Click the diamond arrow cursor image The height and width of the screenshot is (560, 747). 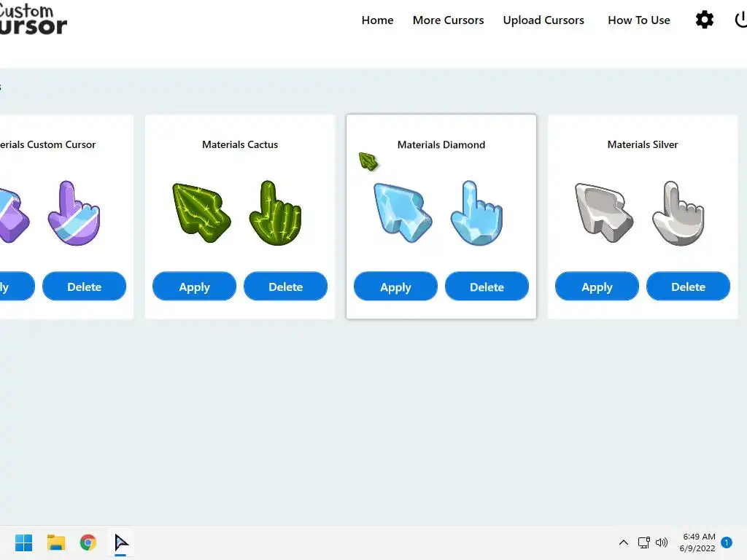(403, 212)
